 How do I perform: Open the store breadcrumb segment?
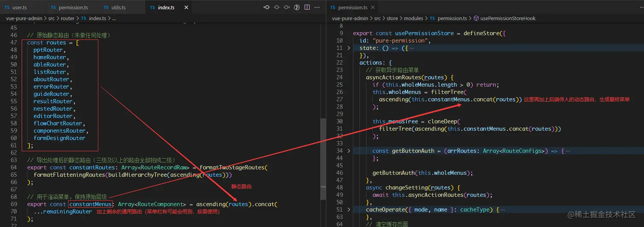[392, 18]
